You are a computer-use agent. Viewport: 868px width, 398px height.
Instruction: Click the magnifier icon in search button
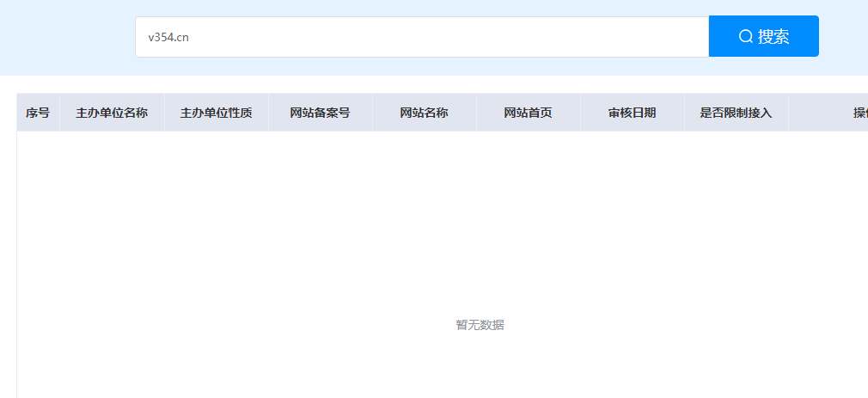tap(745, 36)
